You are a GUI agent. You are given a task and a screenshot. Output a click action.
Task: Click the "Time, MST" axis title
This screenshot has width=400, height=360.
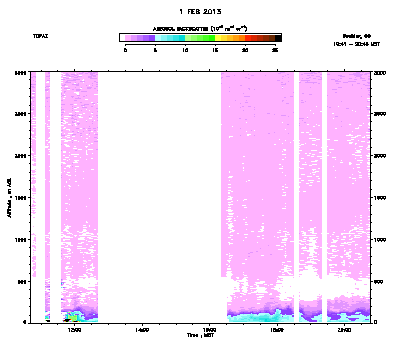(200, 335)
